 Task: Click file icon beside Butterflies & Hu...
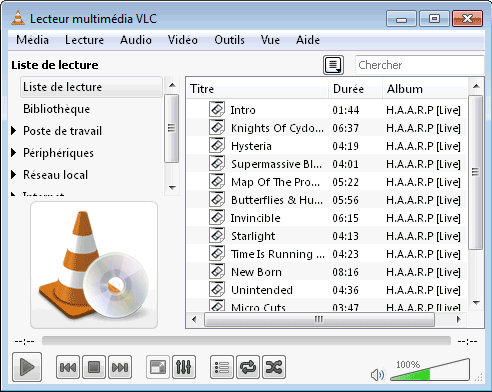pyautogui.click(x=217, y=199)
